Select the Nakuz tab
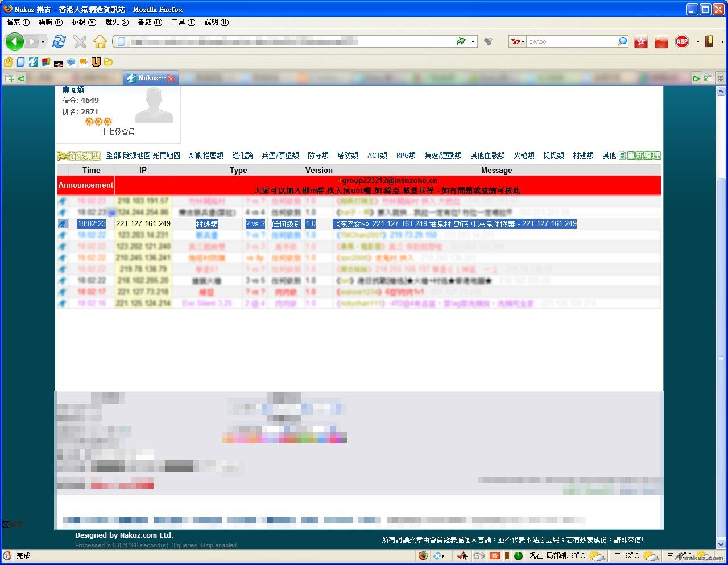 click(151, 78)
